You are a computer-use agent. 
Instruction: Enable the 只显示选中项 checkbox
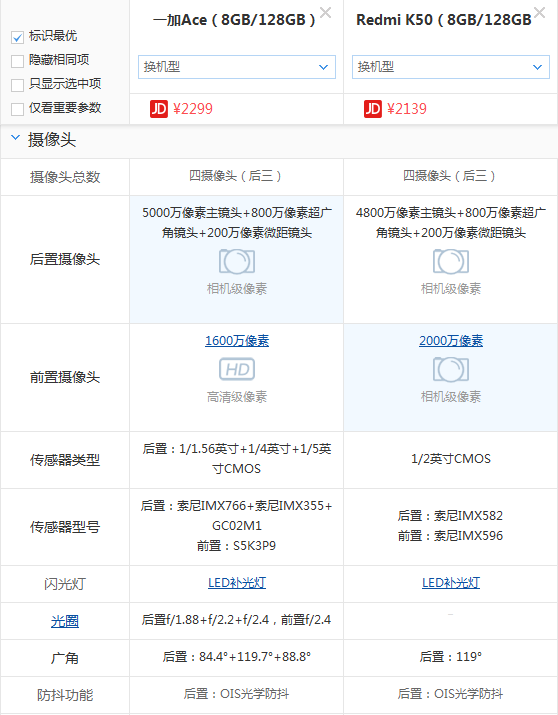[x=17, y=85]
